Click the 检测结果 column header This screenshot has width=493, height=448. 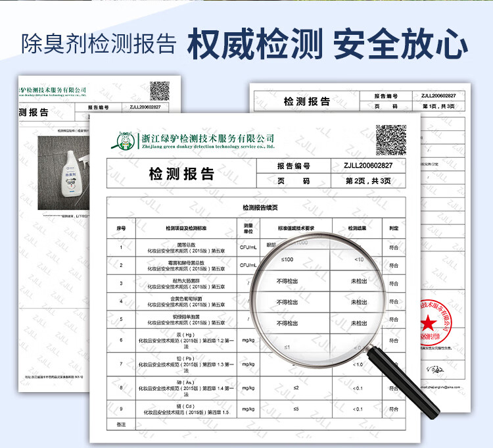coord(357,228)
